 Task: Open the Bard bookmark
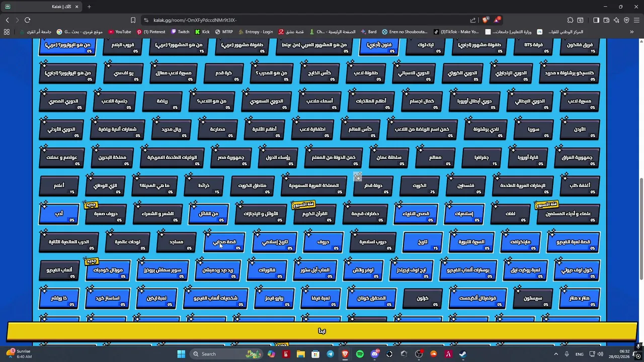(x=369, y=32)
